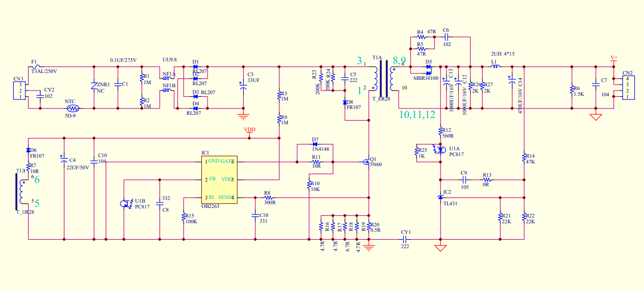Select the C4 electrolytic capacitor symbol
Image resolution: width=644 pixels, height=291 pixels.
[x=64, y=159]
